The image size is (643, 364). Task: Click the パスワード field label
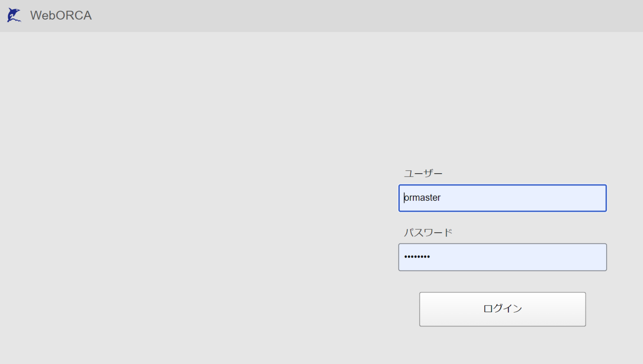coord(428,232)
